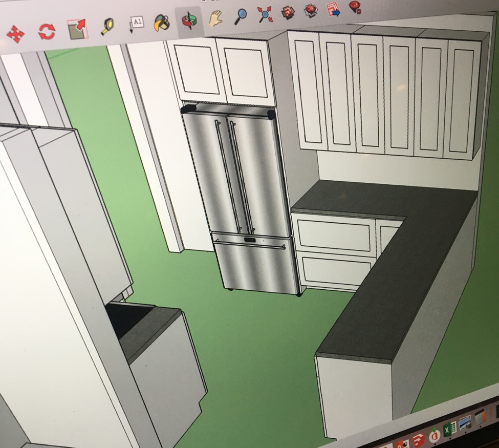Click the Zoom Extents tool
This screenshot has width=499, height=448.
(x=265, y=14)
